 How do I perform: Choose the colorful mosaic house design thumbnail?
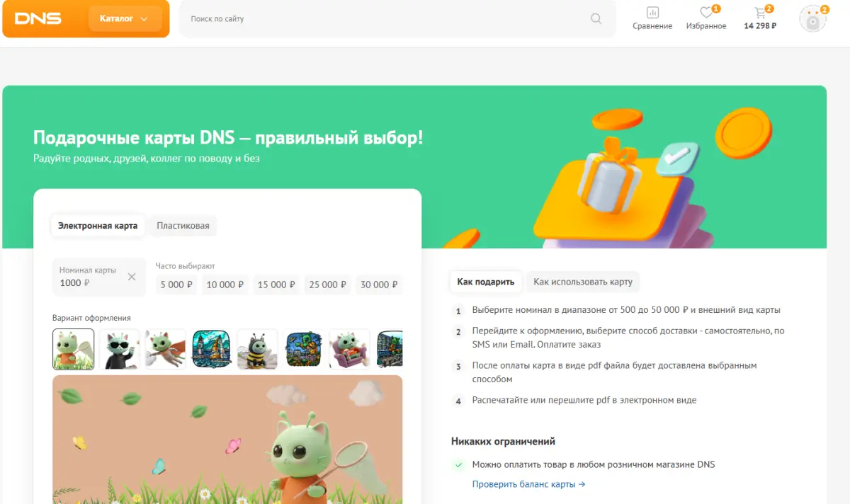coord(303,350)
